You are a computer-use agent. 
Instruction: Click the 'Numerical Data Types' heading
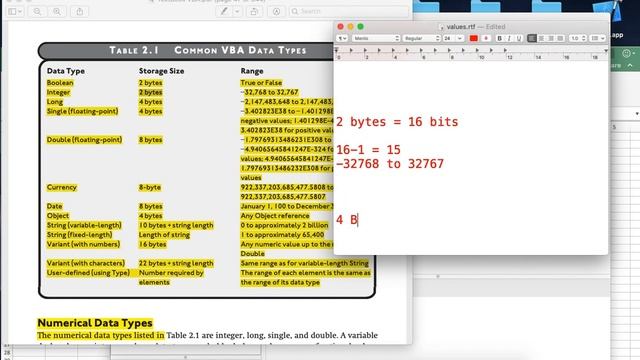click(x=95, y=323)
